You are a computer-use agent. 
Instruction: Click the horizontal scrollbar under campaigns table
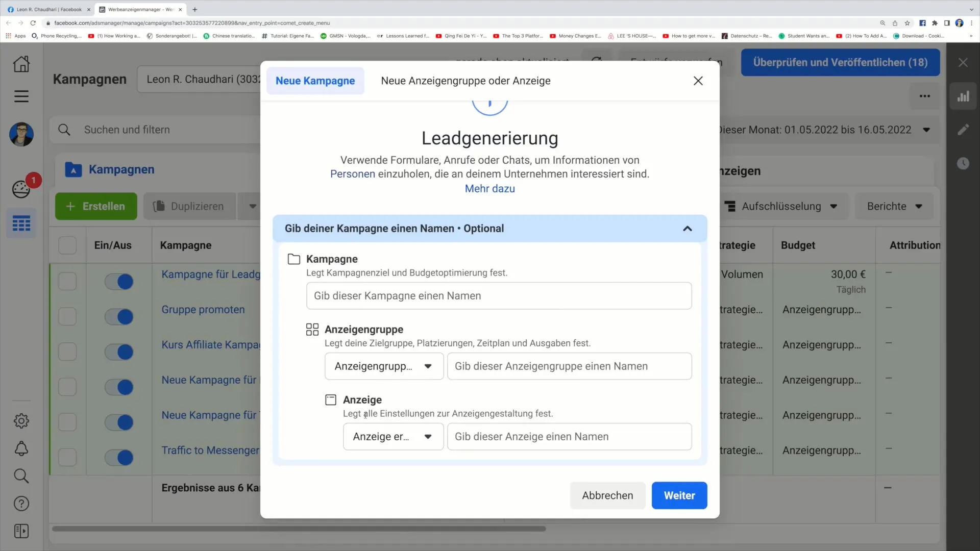(299, 529)
